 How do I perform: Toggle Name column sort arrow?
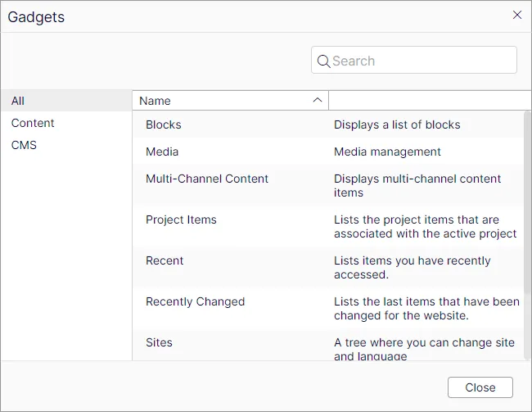[x=318, y=100]
